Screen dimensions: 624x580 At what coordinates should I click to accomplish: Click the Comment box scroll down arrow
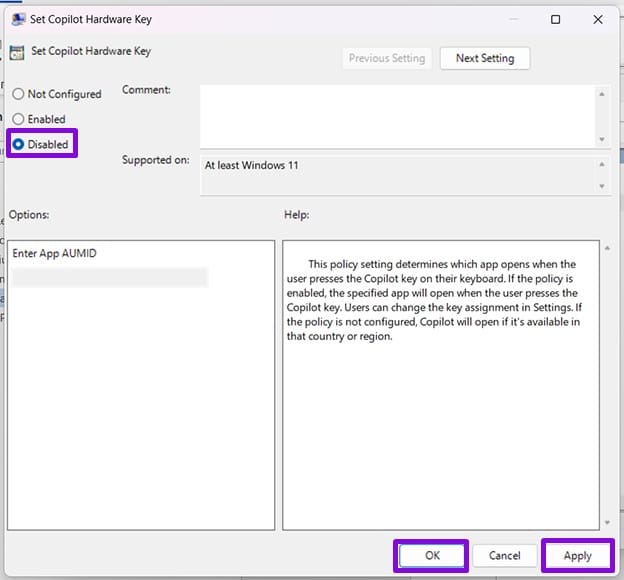tap(602, 139)
